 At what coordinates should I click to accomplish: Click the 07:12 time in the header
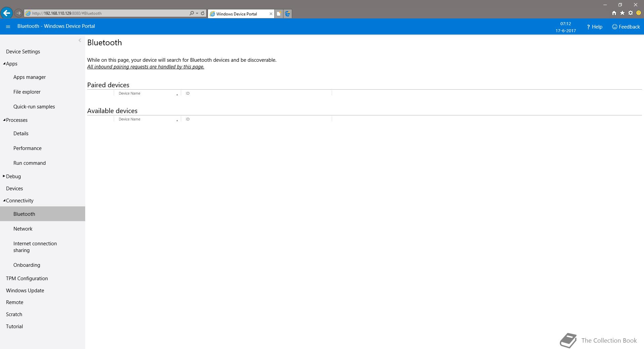[x=566, y=24]
